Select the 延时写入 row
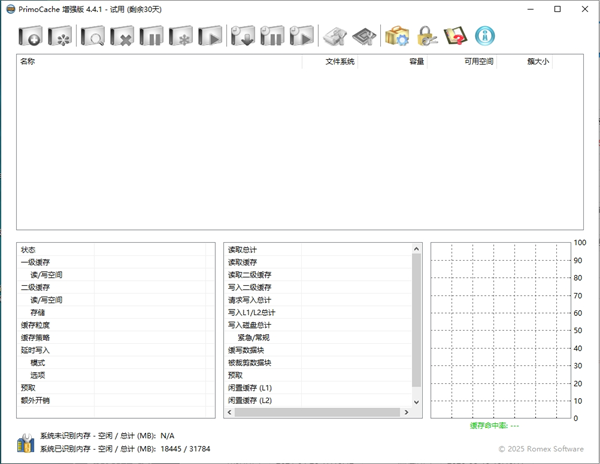This screenshot has height=464, width=600. pyautogui.click(x=116, y=350)
